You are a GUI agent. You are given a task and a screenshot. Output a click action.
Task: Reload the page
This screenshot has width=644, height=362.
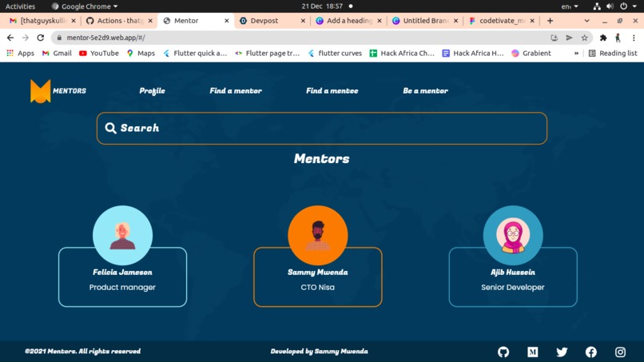pyautogui.click(x=40, y=38)
